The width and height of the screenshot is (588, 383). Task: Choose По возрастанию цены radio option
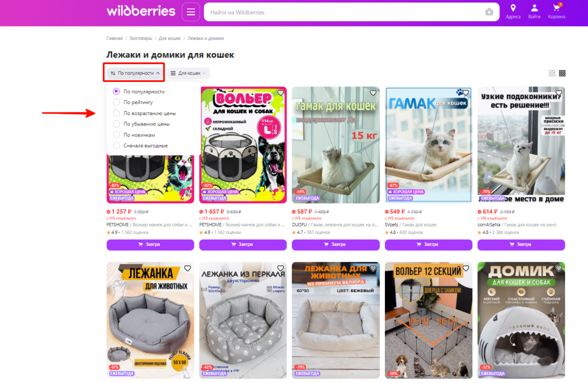[144, 113]
